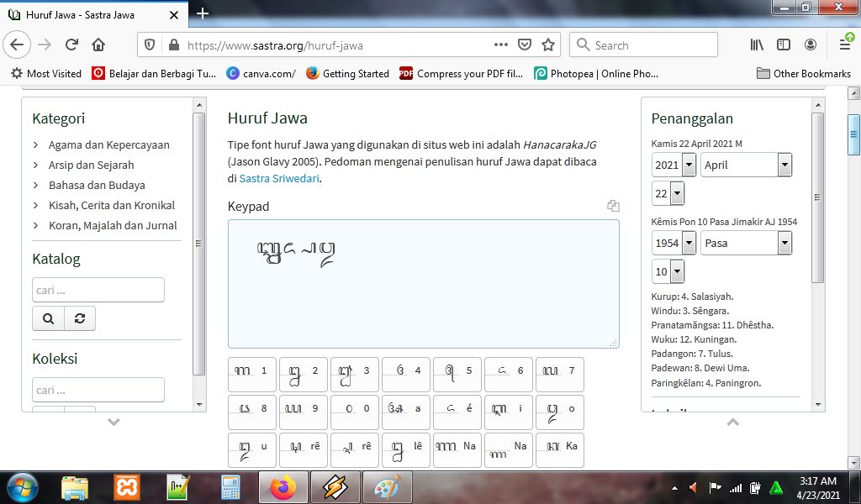This screenshot has height=504, width=861.
Task: Open Library icon in toolbar
Action: tap(757, 45)
